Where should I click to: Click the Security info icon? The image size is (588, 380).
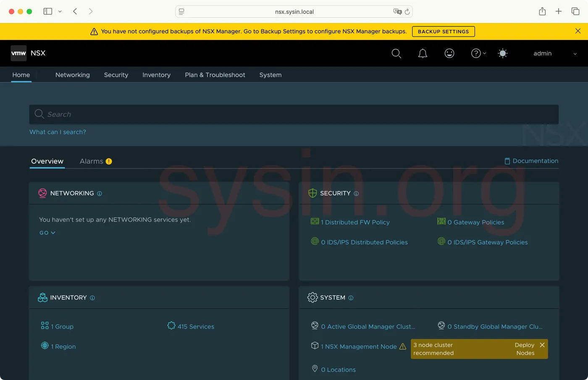tap(356, 194)
